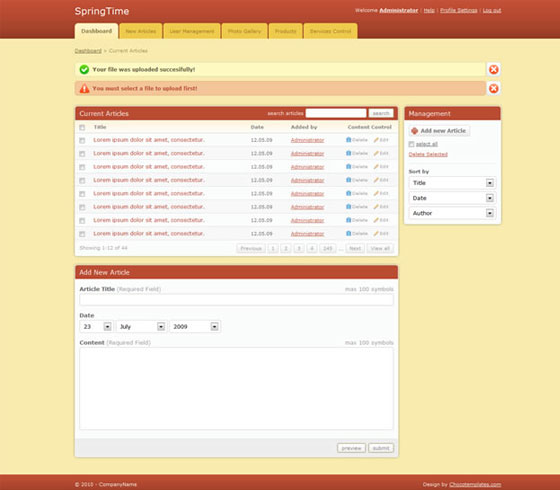Delete the fourth article row
560x490 pixels.
[356, 180]
